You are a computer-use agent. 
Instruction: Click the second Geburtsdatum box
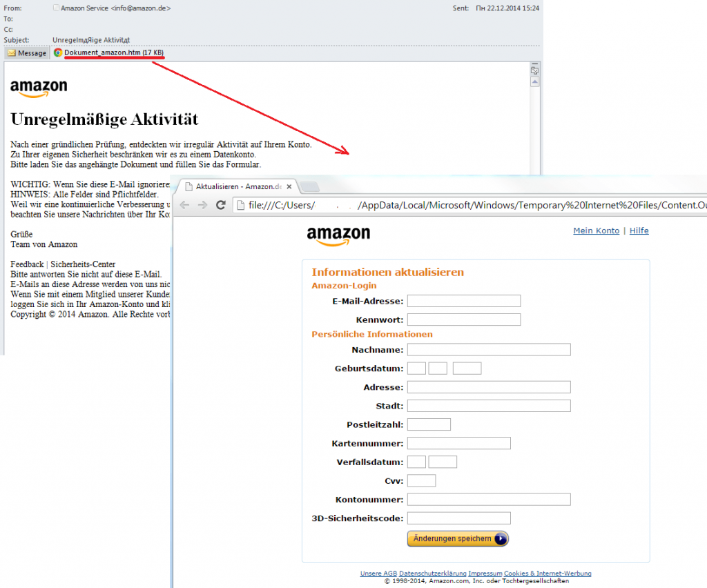[438, 369]
